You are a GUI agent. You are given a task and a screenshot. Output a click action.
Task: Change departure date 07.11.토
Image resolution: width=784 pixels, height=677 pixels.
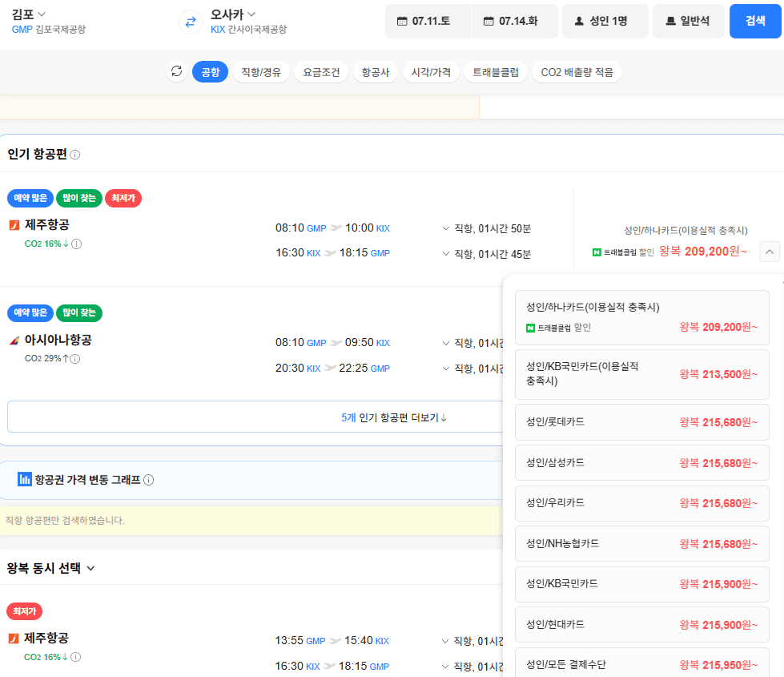[x=428, y=21]
